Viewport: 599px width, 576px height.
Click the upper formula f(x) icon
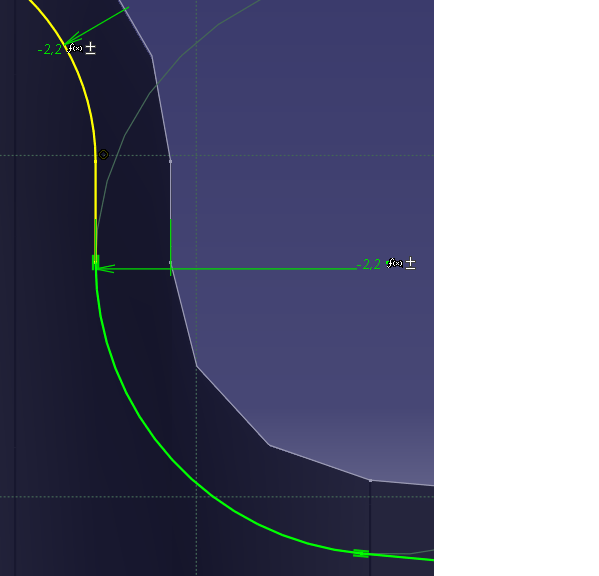[x=75, y=48]
